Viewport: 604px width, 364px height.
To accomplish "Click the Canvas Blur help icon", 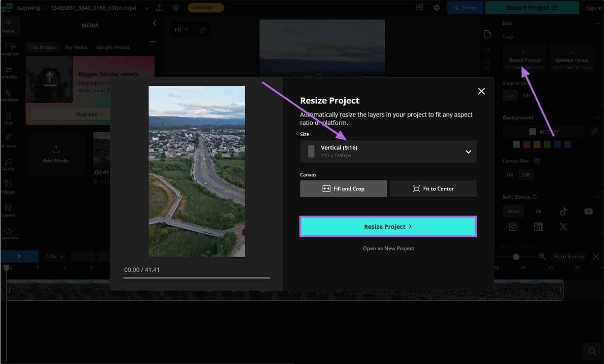I will pos(538,161).
